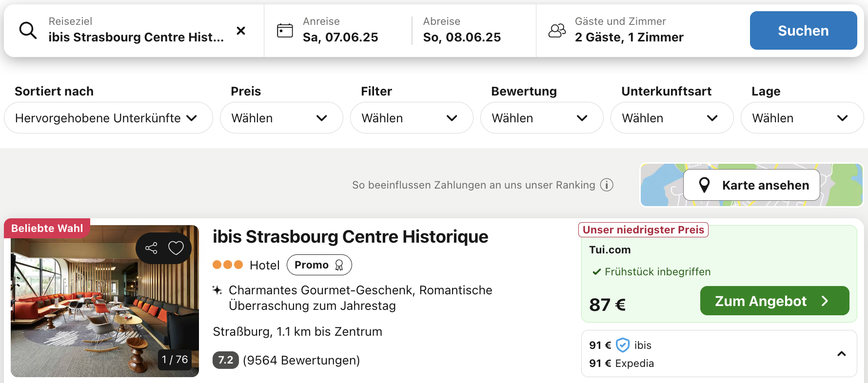
Task: Click the 7.2 rating badge
Action: (x=225, y=360)
